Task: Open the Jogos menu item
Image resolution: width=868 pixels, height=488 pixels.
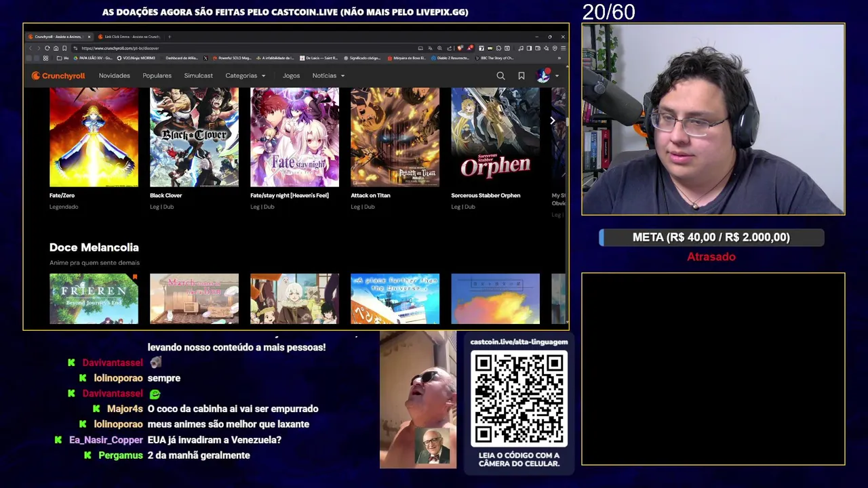Action: pyautogui.click(x=292, y=76)
